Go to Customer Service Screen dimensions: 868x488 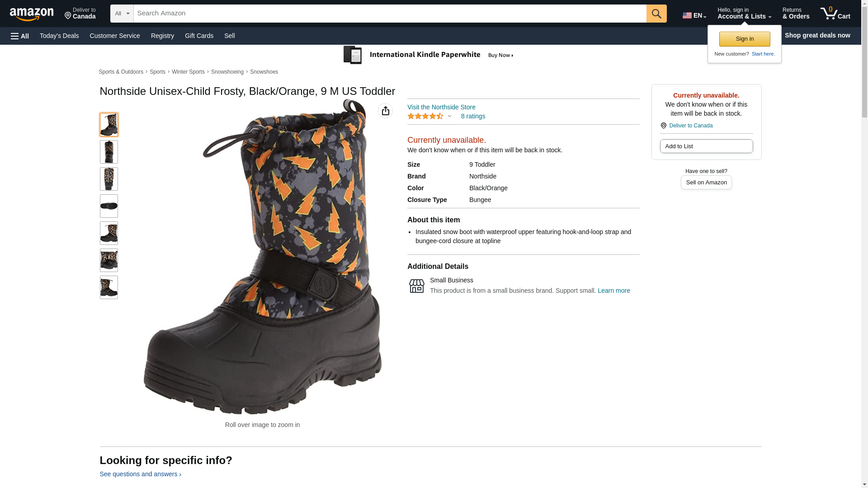115,36
